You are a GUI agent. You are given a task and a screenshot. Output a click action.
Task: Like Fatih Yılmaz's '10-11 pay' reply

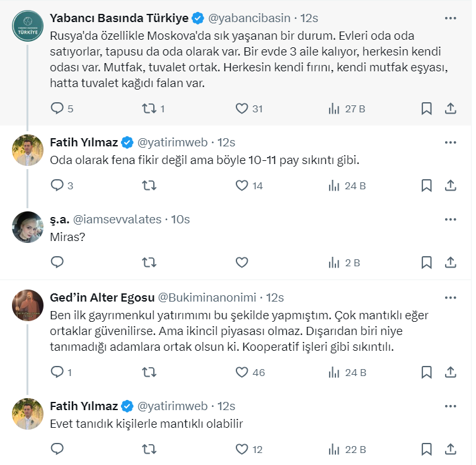241,185
